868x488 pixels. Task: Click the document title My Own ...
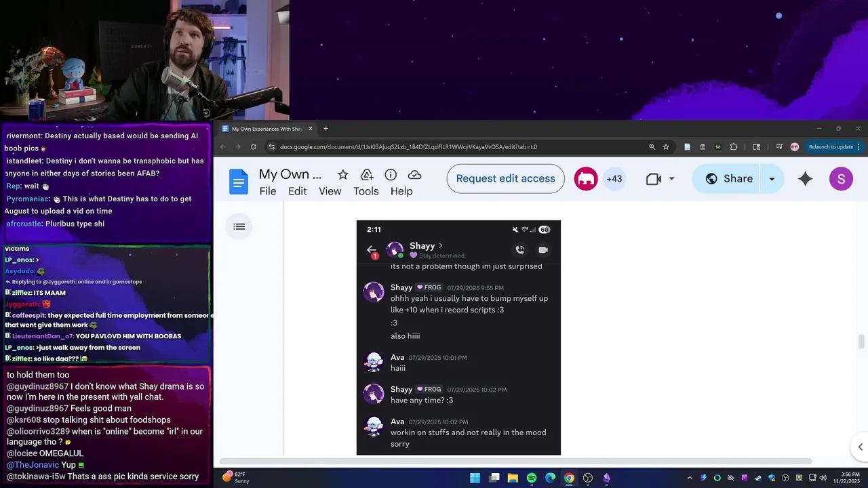tap(290, 174)
